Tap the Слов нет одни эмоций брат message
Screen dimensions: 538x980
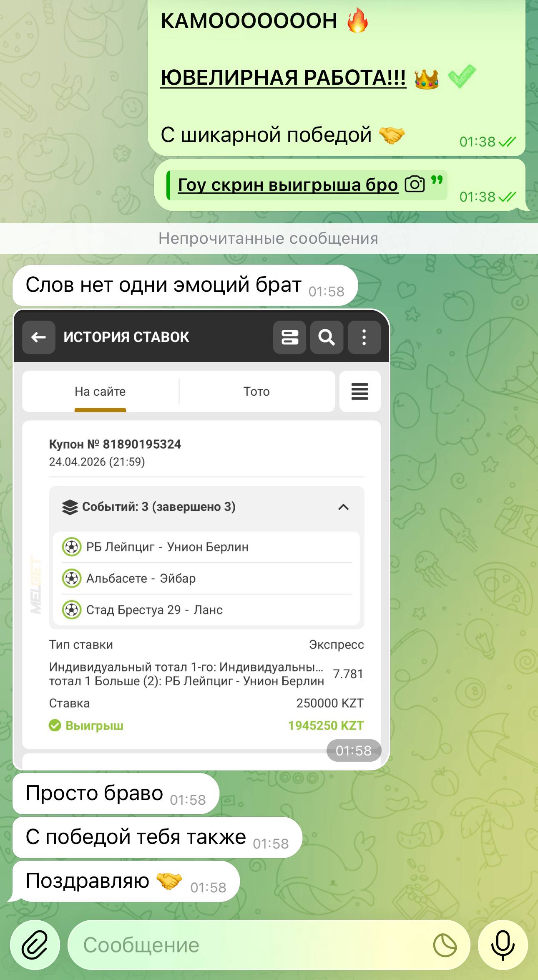[x=163, y=285]
